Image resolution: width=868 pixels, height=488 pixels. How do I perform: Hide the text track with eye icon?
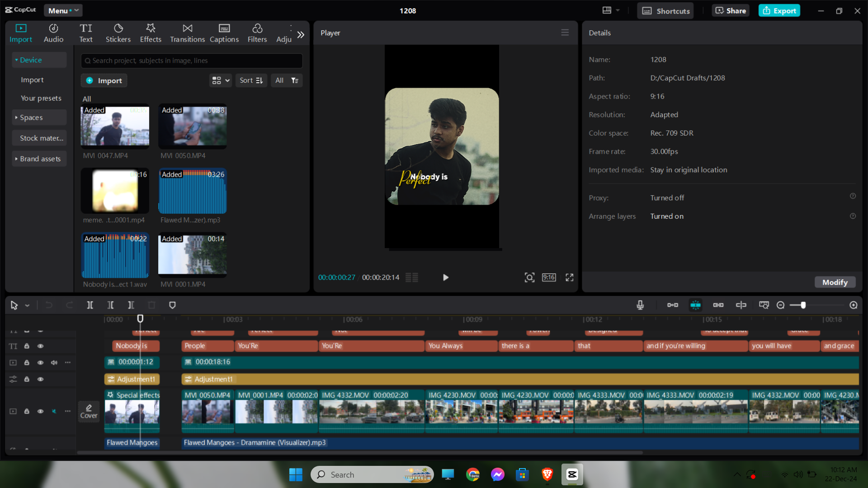coord(40,346)
